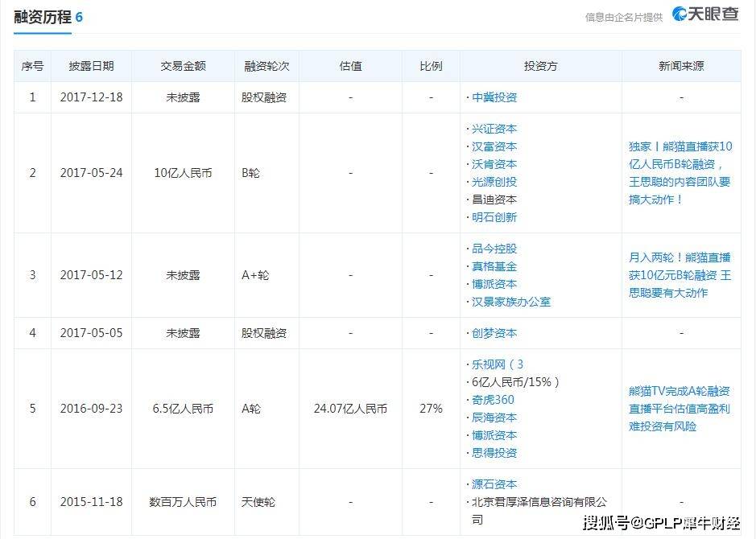The width and height of the screenshot is (756, 539).
Task: Click the 披露日期 column header
Action: pyautogui.click(x=91, y=66)
